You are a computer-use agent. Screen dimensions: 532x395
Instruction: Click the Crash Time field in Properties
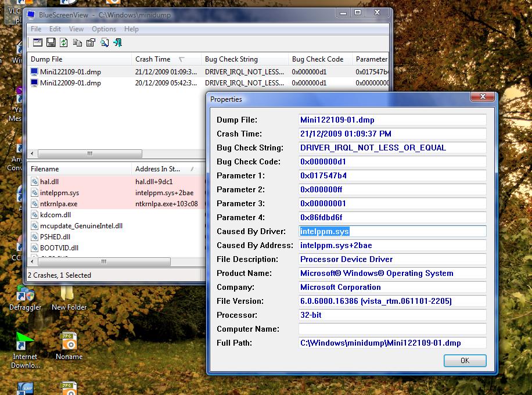click(392, 134)
